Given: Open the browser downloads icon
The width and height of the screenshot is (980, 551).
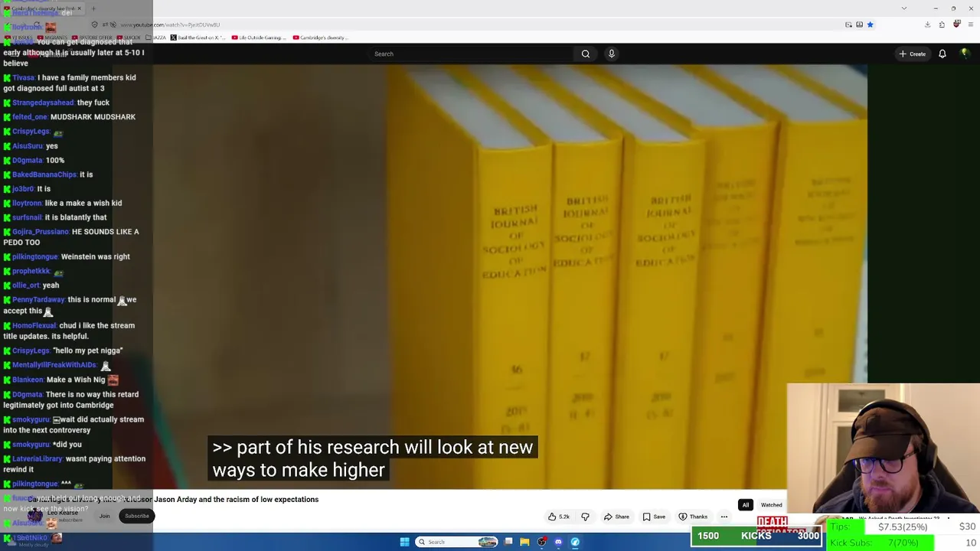Looking at the screenshot, I should click(927, 24).
